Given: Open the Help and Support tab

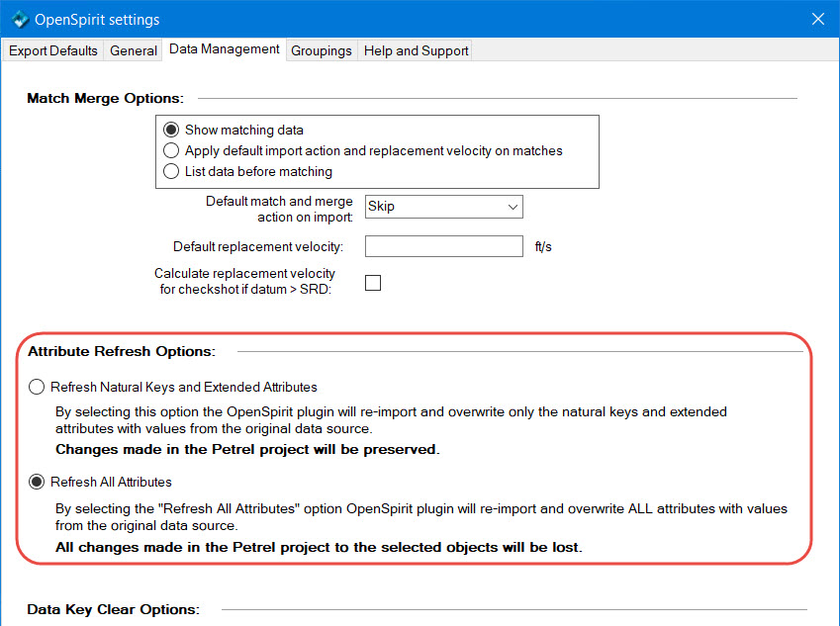Looking at the screenshot, I should click(416, 50).
